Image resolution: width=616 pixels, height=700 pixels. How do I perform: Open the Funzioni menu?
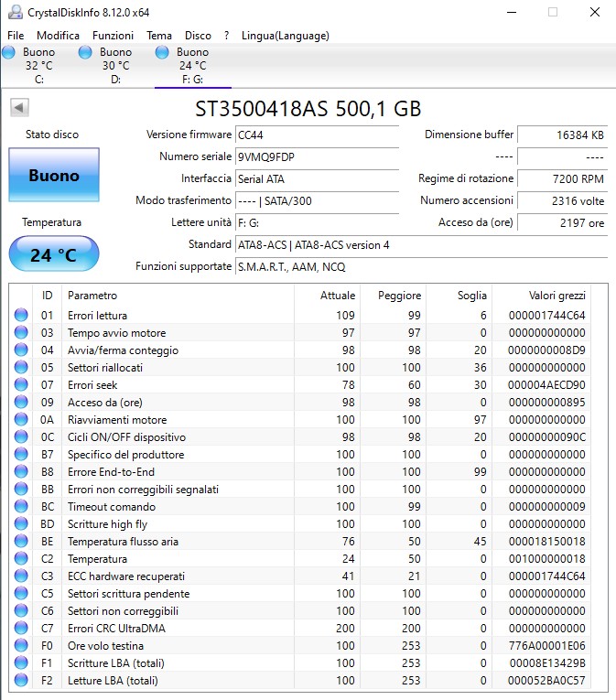113,36
